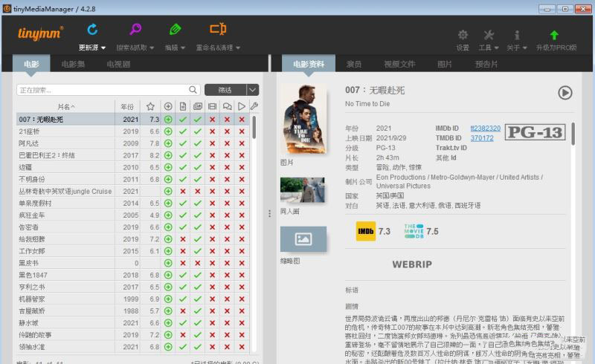
Task: Open the update sources dropdown arrow
Action: click(x=103, y=48)
